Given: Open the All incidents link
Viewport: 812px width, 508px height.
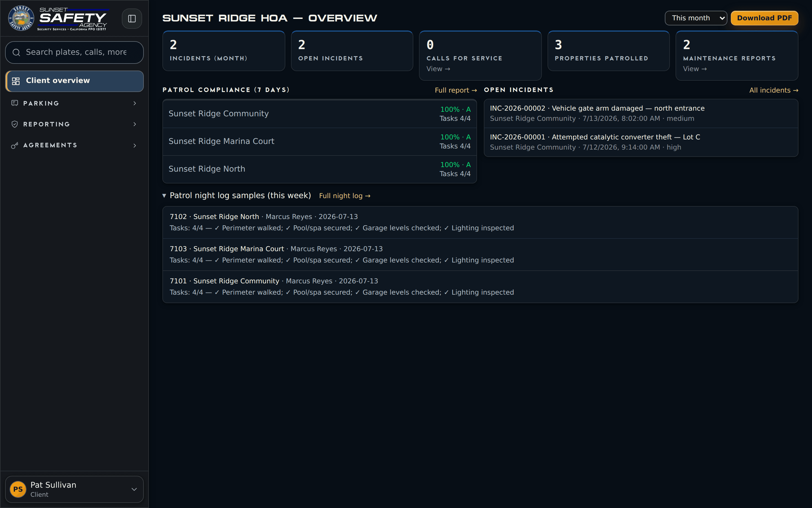Looking at the screenshot, I should [774, 90].
